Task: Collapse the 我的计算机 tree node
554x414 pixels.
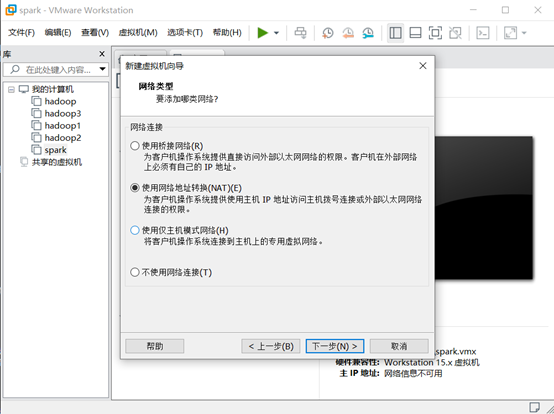Action: (x=11, y=89)
